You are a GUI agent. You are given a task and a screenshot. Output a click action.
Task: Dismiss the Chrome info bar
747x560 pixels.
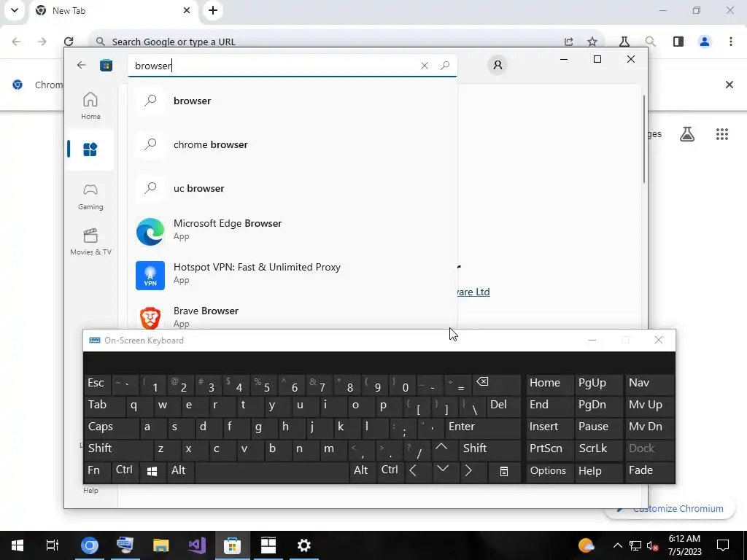pos(729,85)
